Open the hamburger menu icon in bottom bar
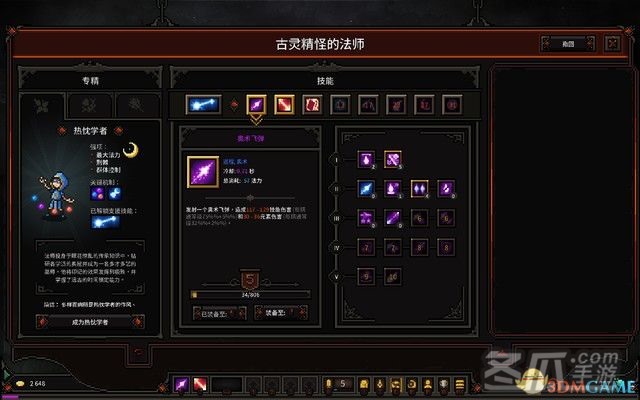 (460, 384)
